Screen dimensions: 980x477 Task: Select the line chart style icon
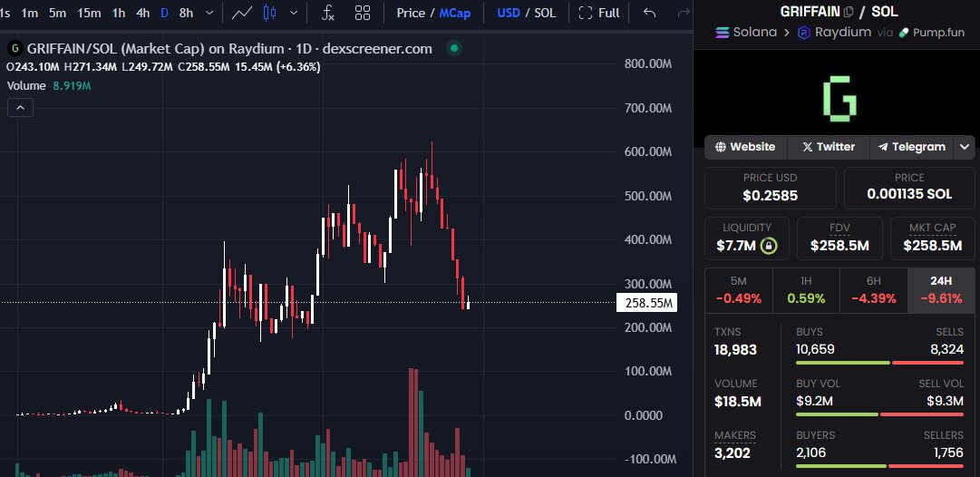[x=242, y=13]
